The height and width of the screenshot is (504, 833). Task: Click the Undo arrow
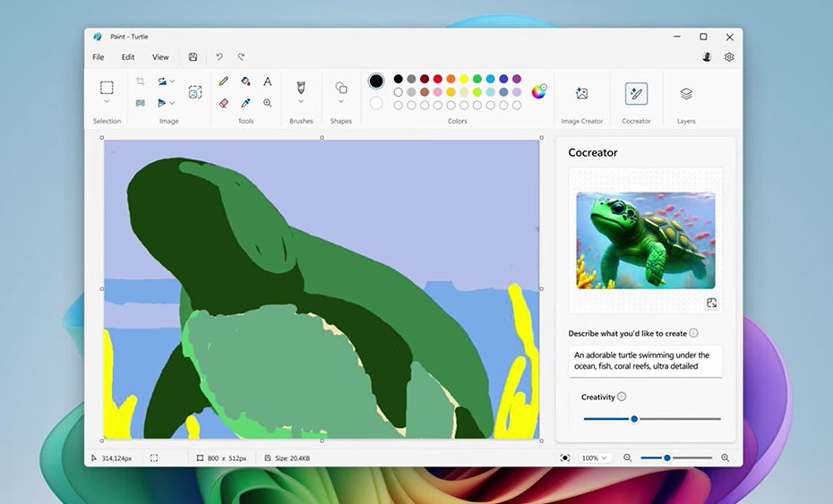pos(219,56)
